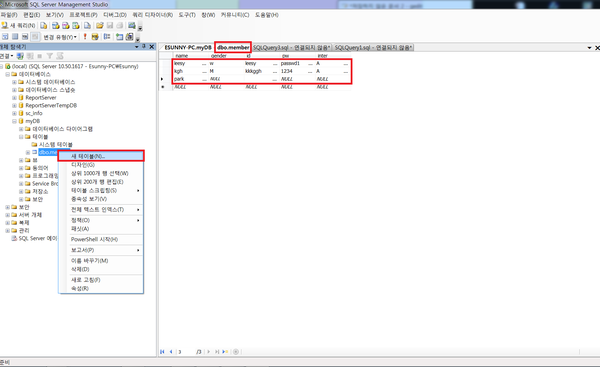Open the Project (프로젝트) menu
This screenshot has width=600, height=367.
(83, 15)
